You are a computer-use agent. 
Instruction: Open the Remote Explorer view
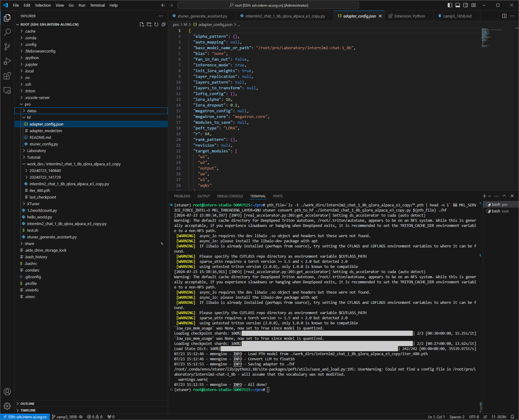[7, 90]
